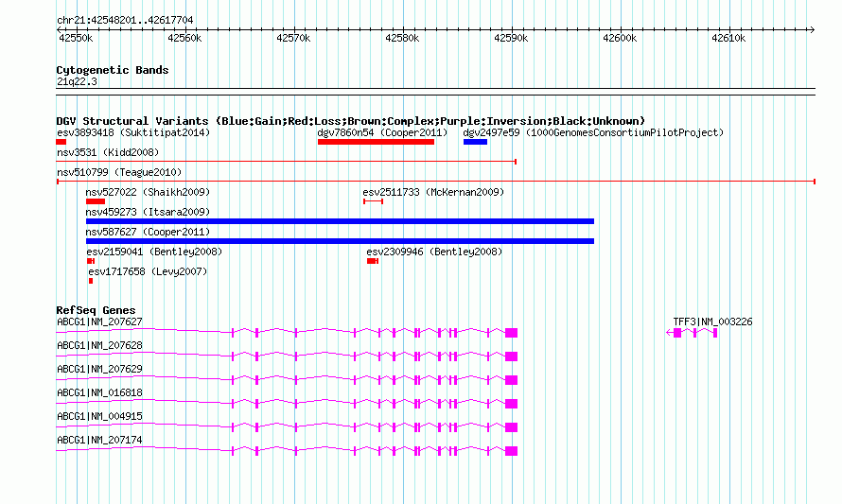Image resolution: width=842 pixels, height=504 pixels.
Task: Click transcript label ABCG1|NM_207629
Action: pyautogui.click(x=99, y=370)
